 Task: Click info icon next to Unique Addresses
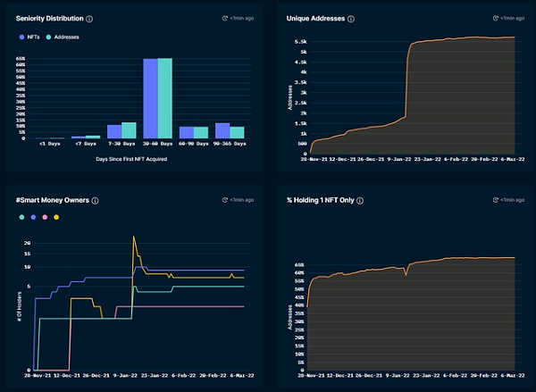coord(350,18)
